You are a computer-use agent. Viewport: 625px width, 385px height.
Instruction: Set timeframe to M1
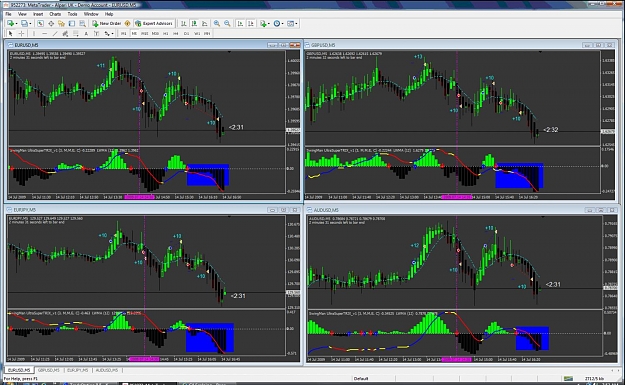(x=124, y=33)
